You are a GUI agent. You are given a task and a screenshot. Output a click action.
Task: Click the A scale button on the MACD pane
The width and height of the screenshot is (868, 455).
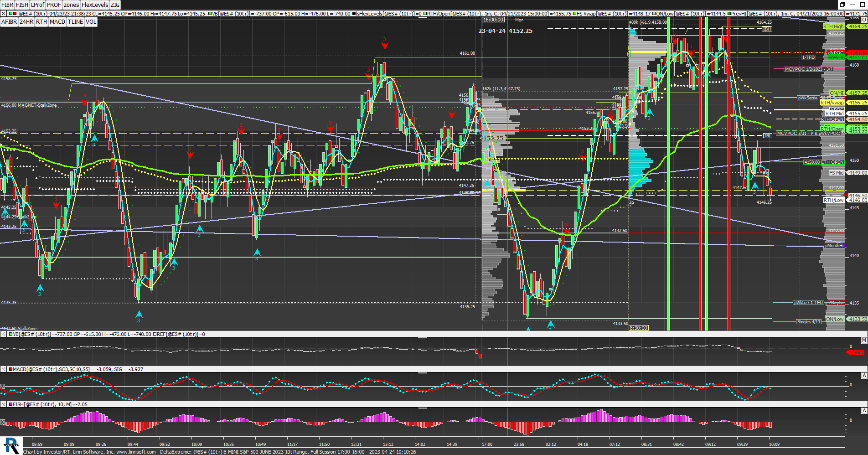point(864,376)
